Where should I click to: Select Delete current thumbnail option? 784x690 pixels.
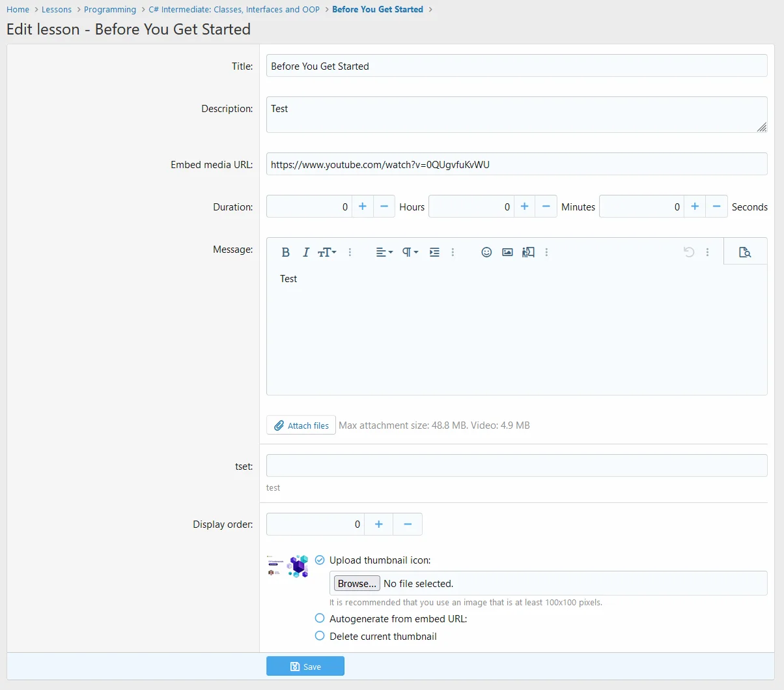[x=320, y=636]
